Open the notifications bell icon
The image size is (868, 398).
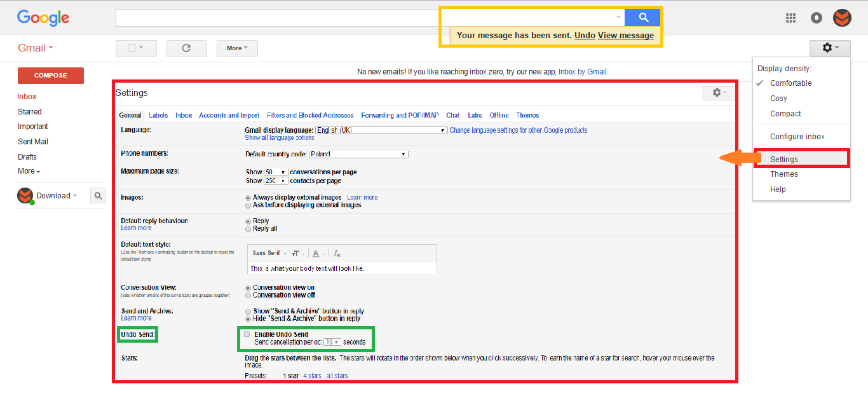tap(817, 18)
